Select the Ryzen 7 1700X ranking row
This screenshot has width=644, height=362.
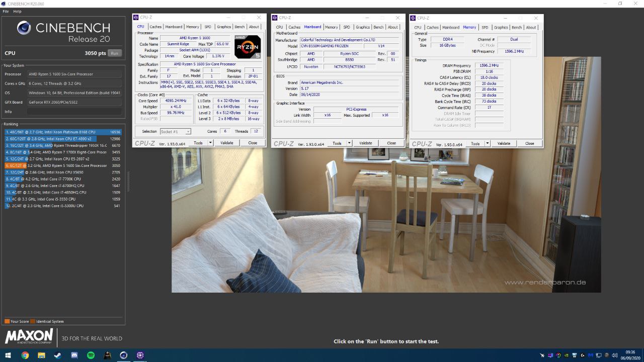click(63, 152)
